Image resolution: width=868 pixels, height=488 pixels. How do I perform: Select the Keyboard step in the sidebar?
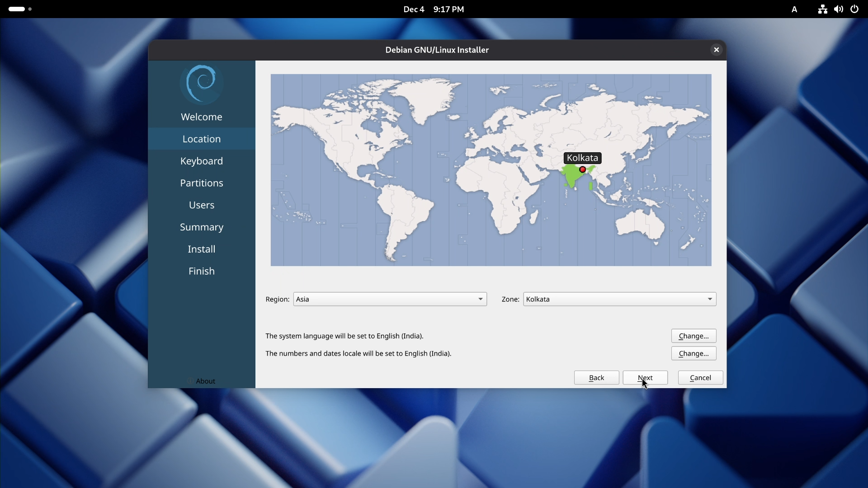[202, 161]
